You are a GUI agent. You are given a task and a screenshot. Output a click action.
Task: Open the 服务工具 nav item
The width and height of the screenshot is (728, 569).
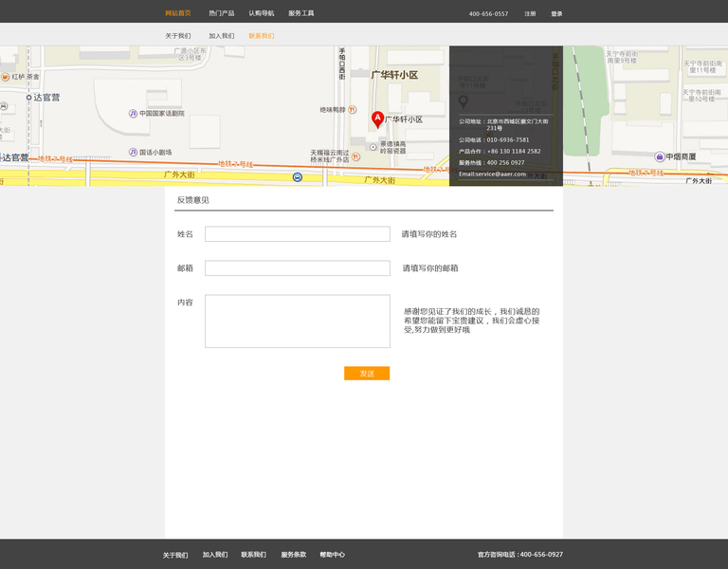(301, 13)
